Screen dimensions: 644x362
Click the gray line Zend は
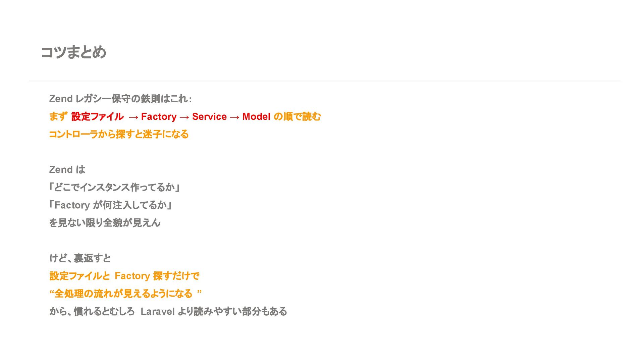tap(67, 169)
